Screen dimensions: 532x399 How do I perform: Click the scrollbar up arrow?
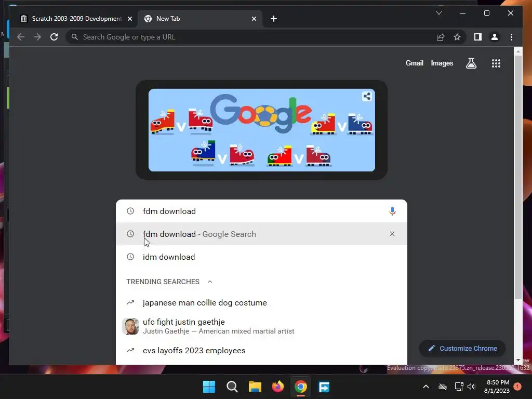[x=518, y=51]
